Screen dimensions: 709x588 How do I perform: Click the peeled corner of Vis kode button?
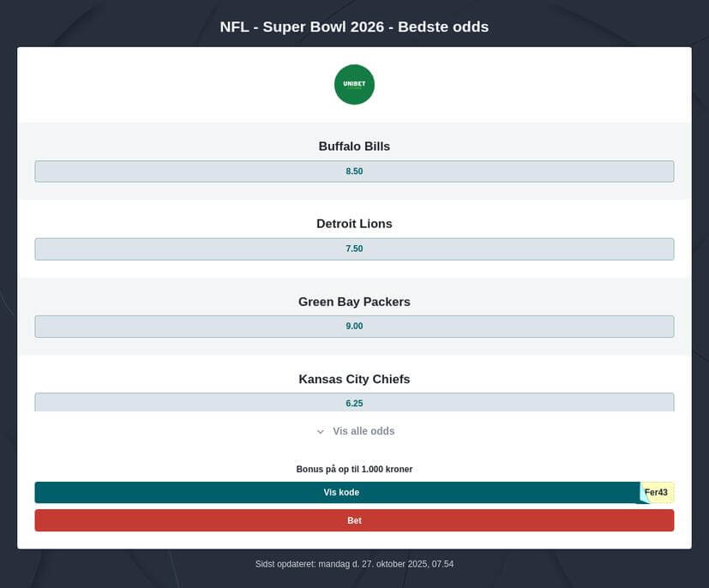click(643, 497)
